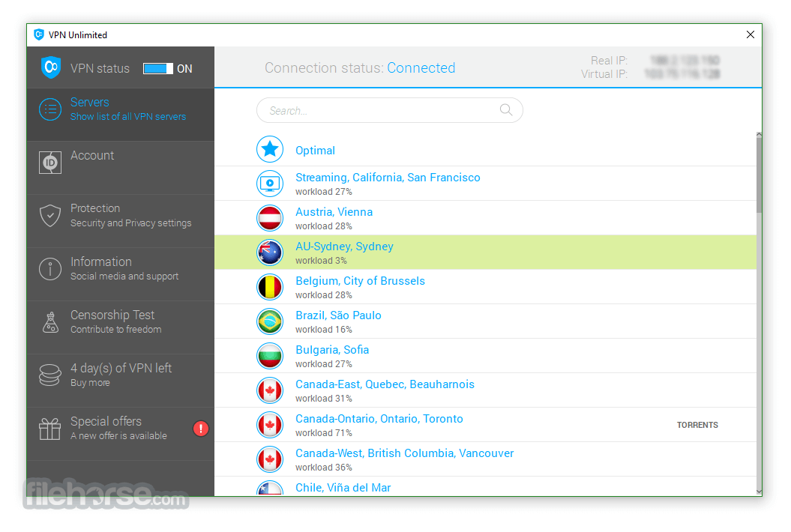Image resolution: width=791 pixels, height=532 pixels.
Task: Open Protection security and privacy settings
Action: (121, 221)
